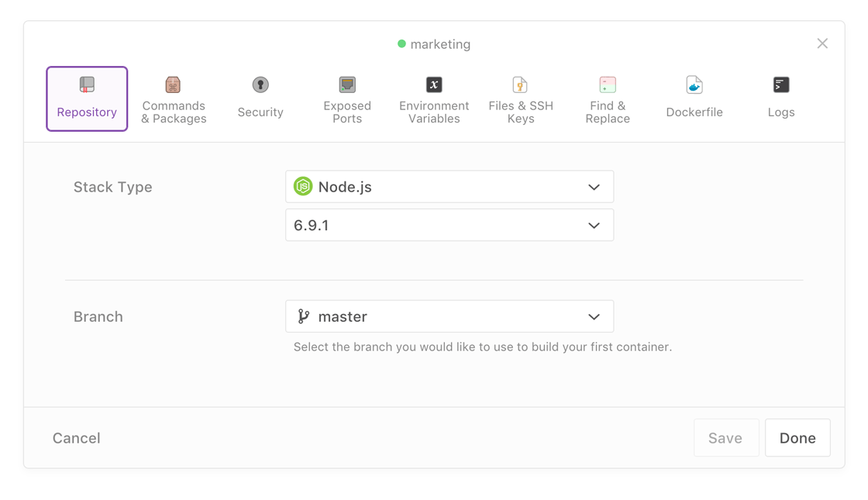The width and height of the screenshot is (868, 500).
Task: Open the 6.9.1 version dropdown
Action: 449,226
